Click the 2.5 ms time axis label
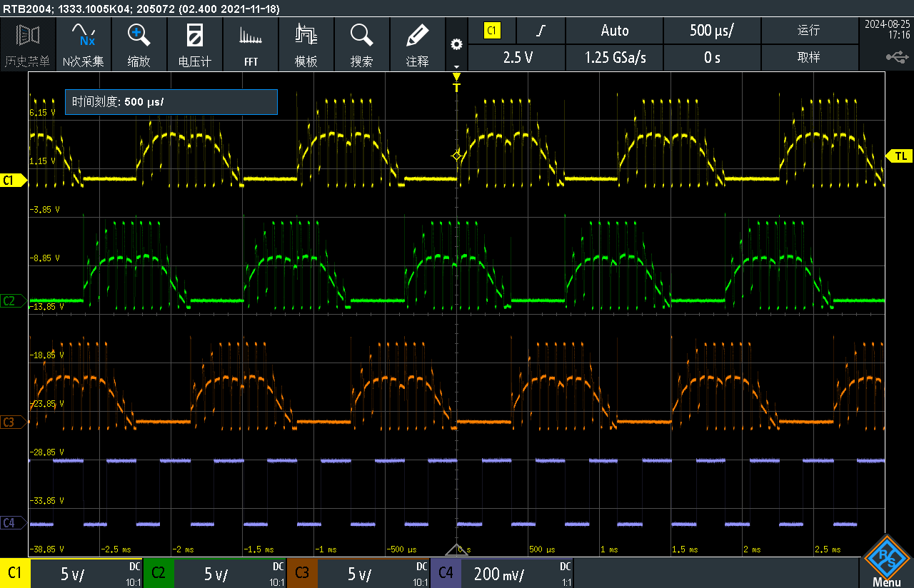914x588 pixels. pos(828,549)
